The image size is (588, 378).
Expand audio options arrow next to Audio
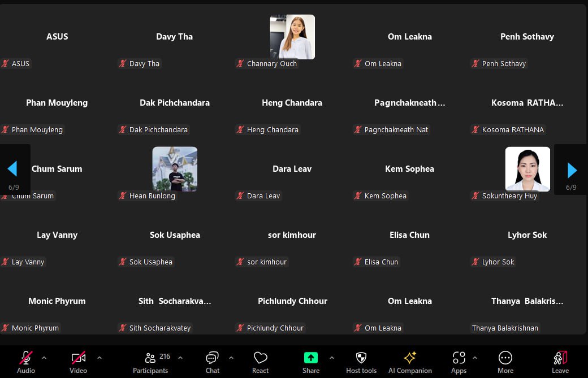[x=44, y=358]
